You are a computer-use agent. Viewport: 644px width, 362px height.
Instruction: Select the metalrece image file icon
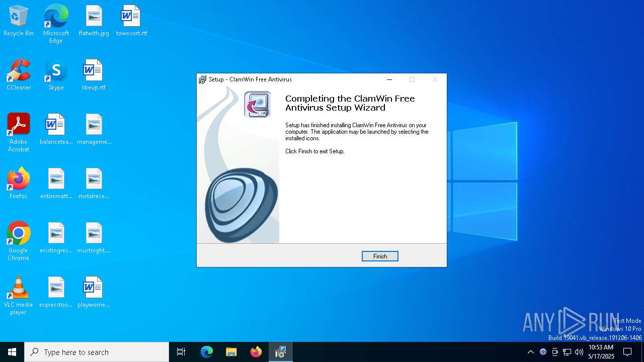coord(94,184)
